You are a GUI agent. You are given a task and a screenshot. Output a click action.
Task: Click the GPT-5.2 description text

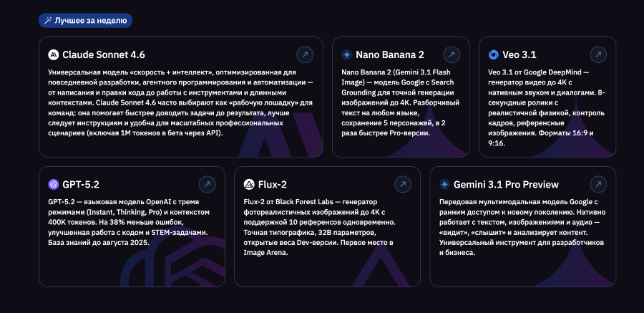[x=130, y=223]
